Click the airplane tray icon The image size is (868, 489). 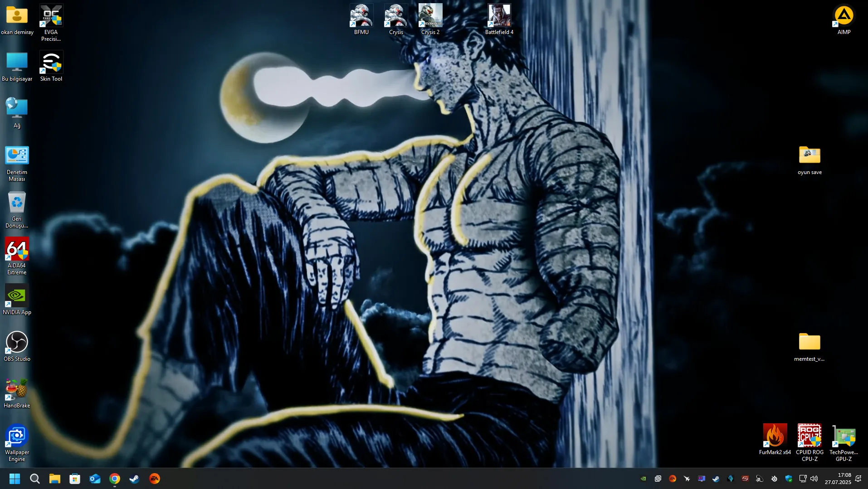click(687, 479)
